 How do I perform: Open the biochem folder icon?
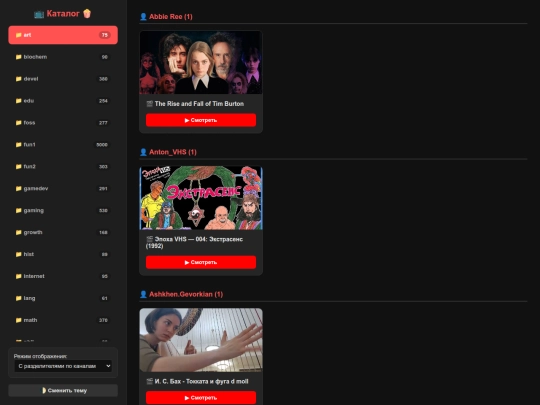19,57
